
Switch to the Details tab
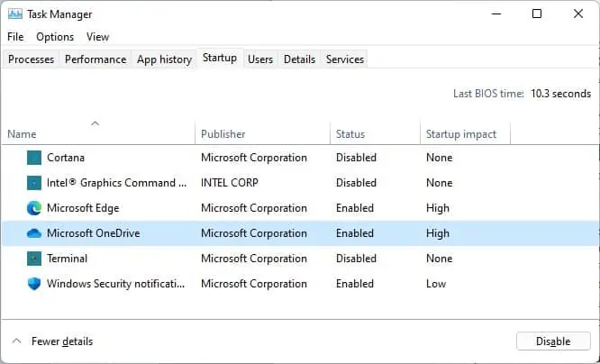point(300,59)
